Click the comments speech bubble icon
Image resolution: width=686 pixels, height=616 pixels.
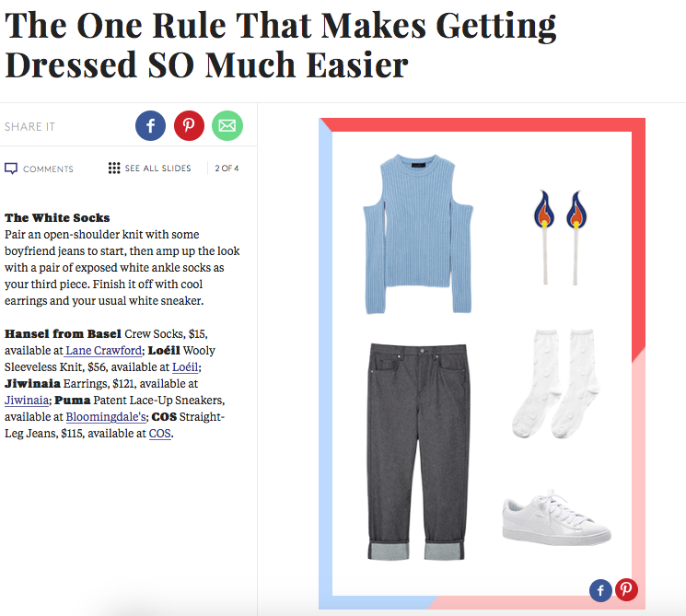11,169
